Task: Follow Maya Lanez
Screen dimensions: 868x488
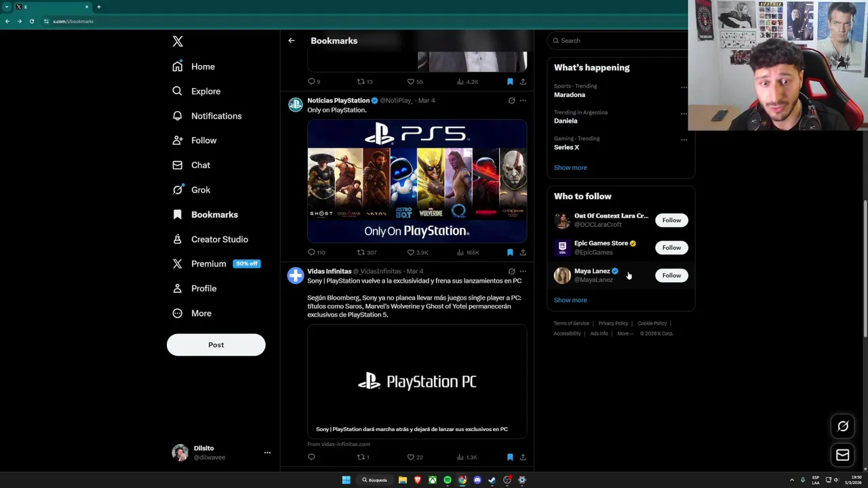Action: (671, 275)
